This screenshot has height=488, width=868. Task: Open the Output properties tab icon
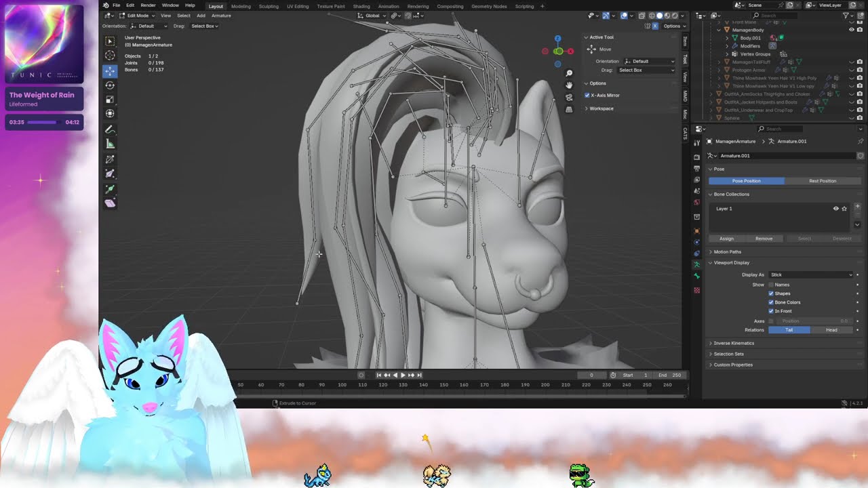point(696,168)
